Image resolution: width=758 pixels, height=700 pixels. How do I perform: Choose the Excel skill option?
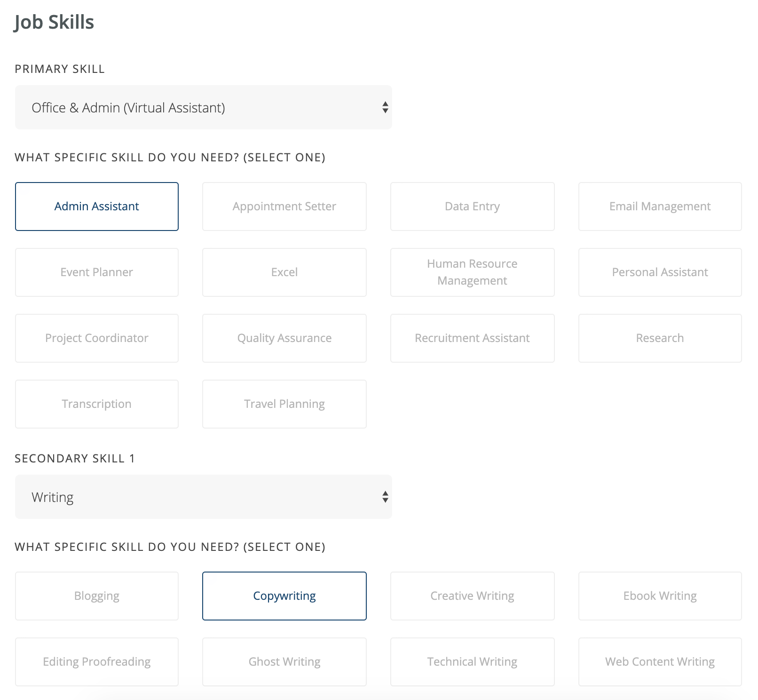coord(284,272)
